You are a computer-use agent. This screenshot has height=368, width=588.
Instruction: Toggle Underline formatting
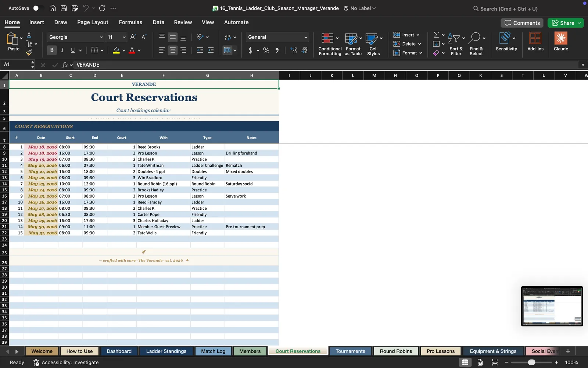[73, 50]
